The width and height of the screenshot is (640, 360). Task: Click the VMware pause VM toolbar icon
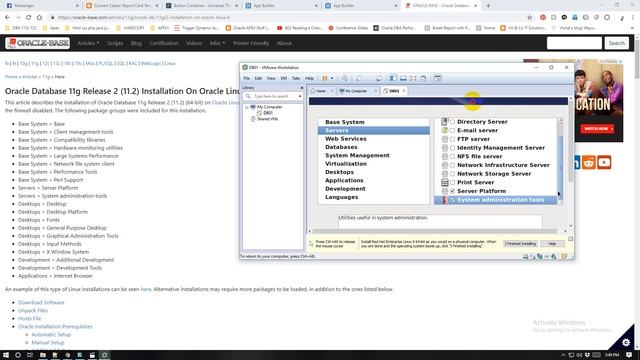click(325, 78)
